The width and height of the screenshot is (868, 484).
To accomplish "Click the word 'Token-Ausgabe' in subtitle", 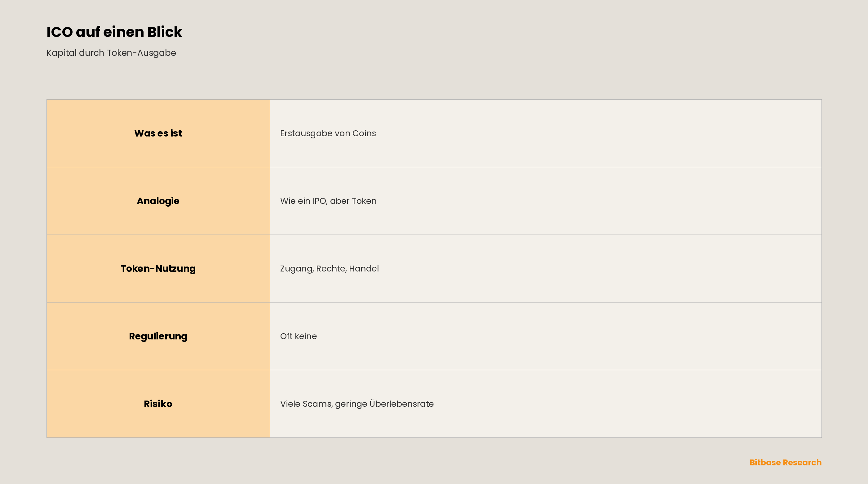I will tap(142, 53).
